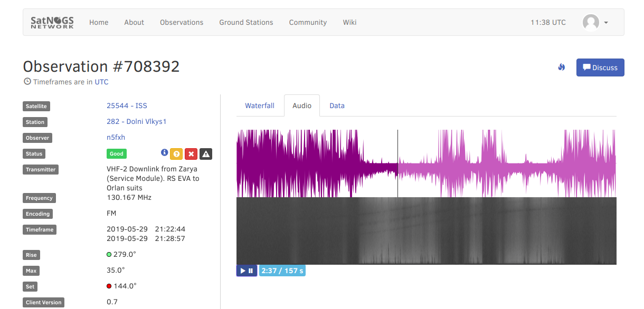
Task: Mark observation as bad with red X button
Action: (192, 154)
